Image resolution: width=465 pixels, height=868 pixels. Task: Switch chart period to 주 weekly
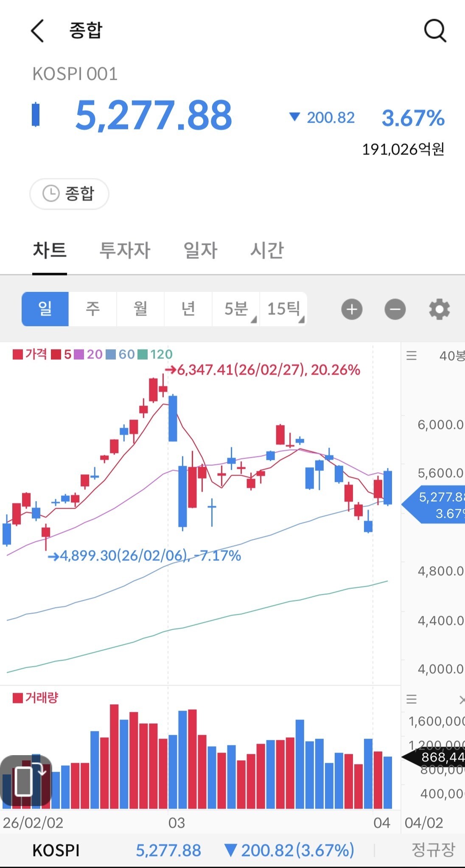point(92,309)
